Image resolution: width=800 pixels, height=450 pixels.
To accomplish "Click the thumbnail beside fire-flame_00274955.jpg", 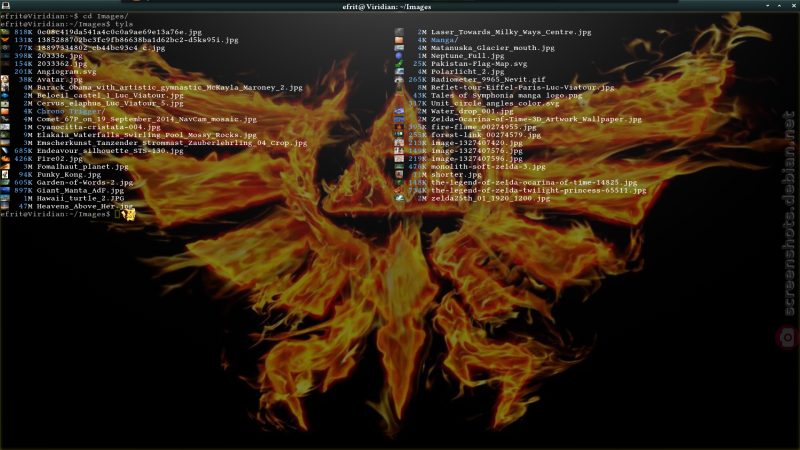I will click(x=399, y=127).
